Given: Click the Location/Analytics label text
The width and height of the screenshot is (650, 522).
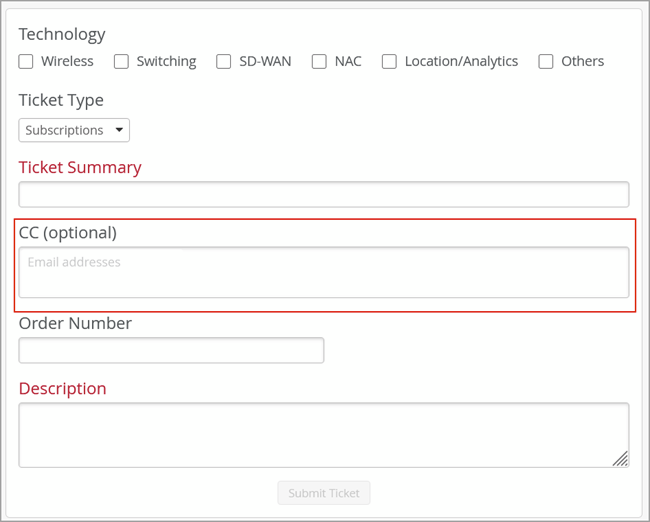Looking at the screenshot, I should pos(461,62).
